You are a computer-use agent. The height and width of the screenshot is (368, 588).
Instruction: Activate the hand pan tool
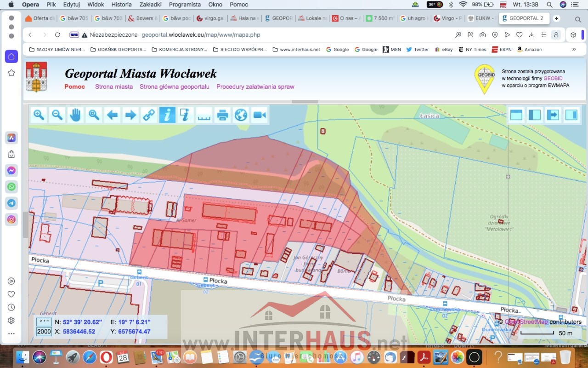point(75,115)
